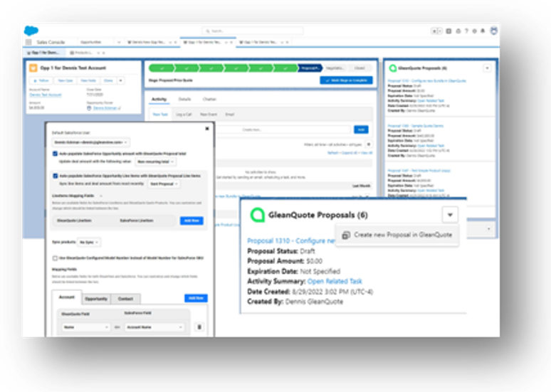
Task: Click the search magnifier icon in search bar
Action: (208, 31)
